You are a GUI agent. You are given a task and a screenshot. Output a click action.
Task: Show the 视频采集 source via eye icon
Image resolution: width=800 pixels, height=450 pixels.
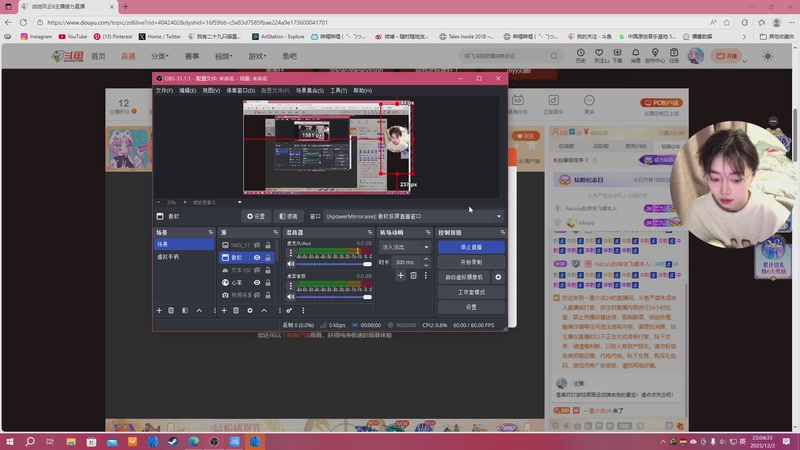coord(257,295)
